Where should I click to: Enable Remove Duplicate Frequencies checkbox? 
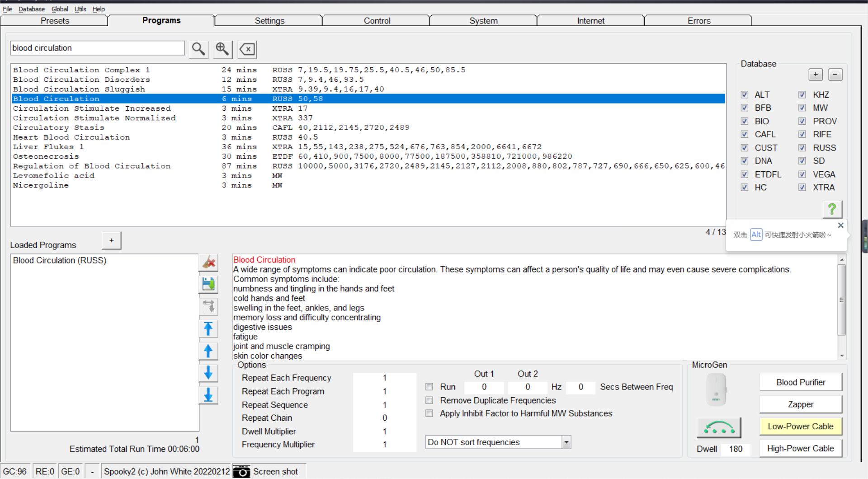tap(429, 400)
